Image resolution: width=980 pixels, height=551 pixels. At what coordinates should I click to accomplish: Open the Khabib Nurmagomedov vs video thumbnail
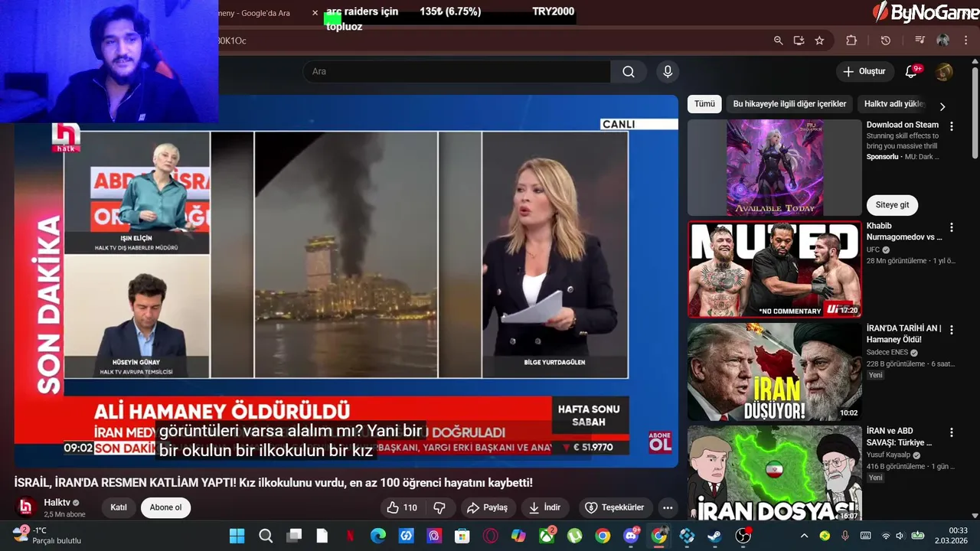[x=775, y=269]
